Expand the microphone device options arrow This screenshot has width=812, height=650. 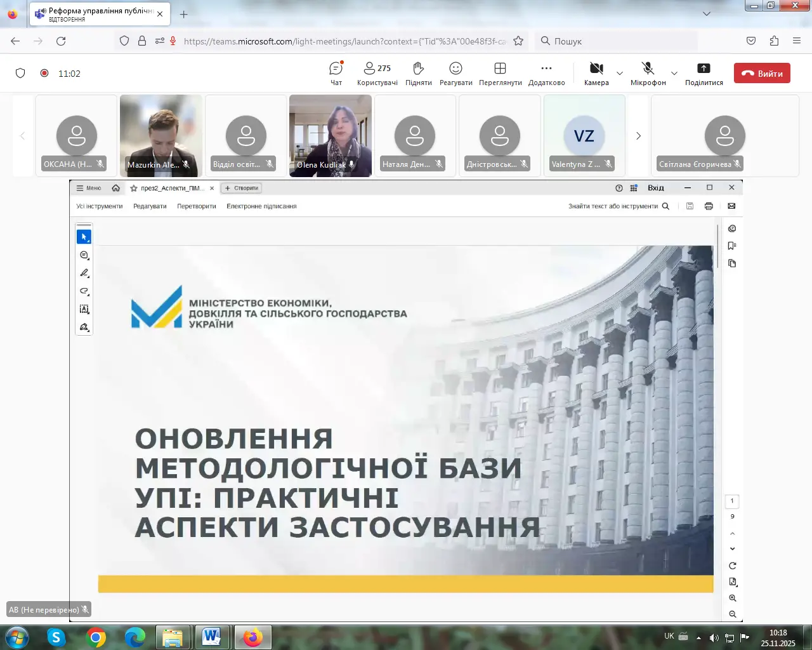(674, 73)
